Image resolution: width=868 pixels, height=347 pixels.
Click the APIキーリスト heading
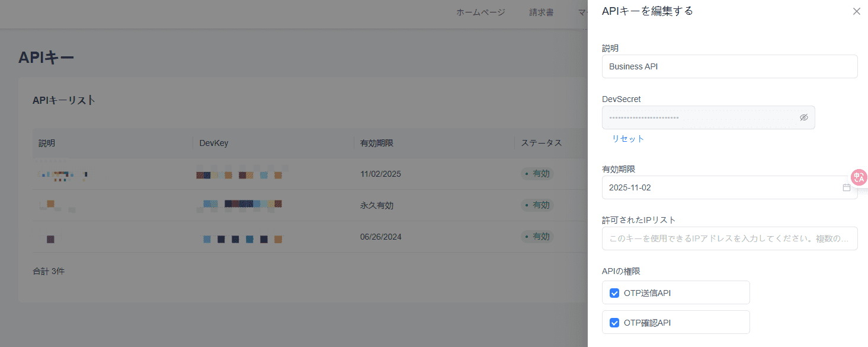click(x=64, y=101)
